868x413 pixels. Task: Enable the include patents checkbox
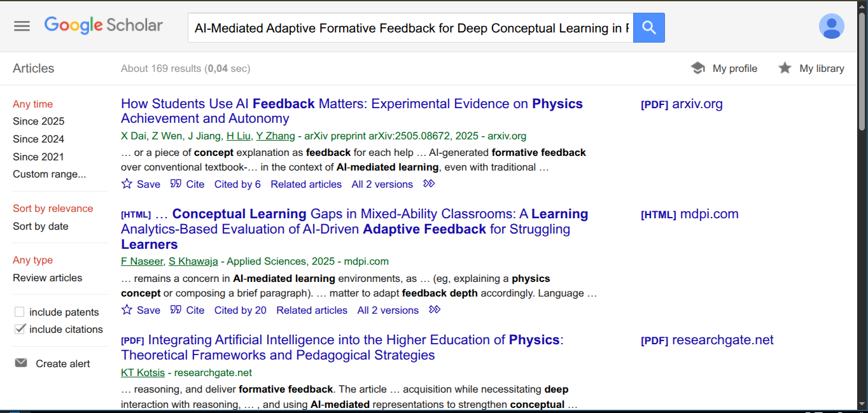[x=20, y=312]
